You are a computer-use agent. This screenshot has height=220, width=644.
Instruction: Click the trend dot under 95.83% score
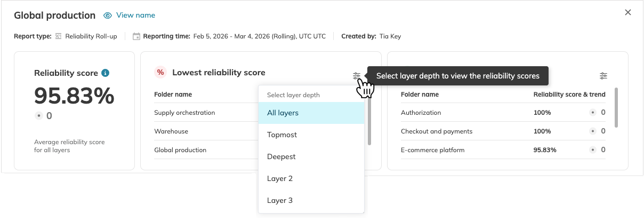(38, 115)
